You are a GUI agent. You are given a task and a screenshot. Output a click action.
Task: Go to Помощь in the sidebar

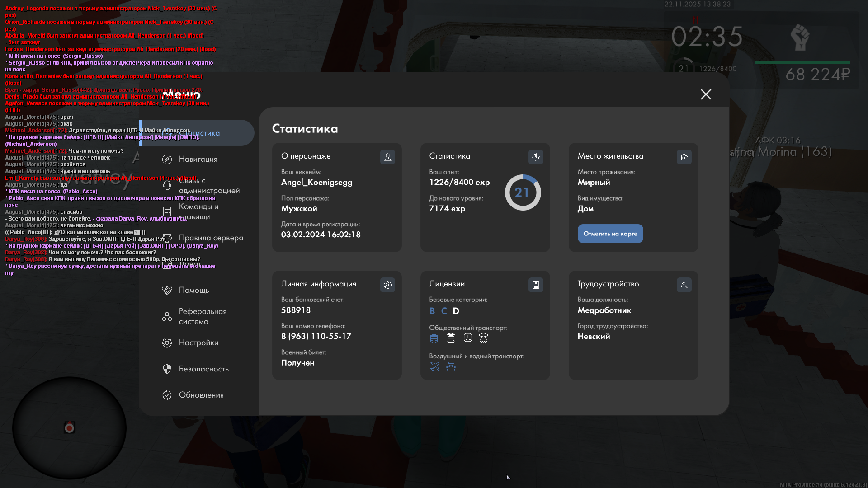(x=193, y=290)
